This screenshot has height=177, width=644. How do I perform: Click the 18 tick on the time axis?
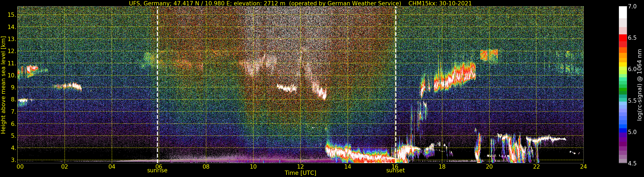(x=442, y=166)
